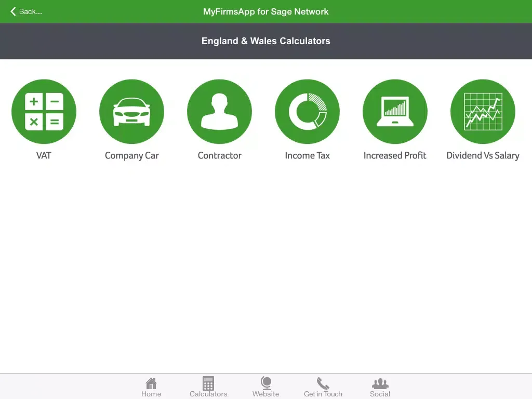
Task: Open the Increased Profit laptop icon
Action: (395, 112)
